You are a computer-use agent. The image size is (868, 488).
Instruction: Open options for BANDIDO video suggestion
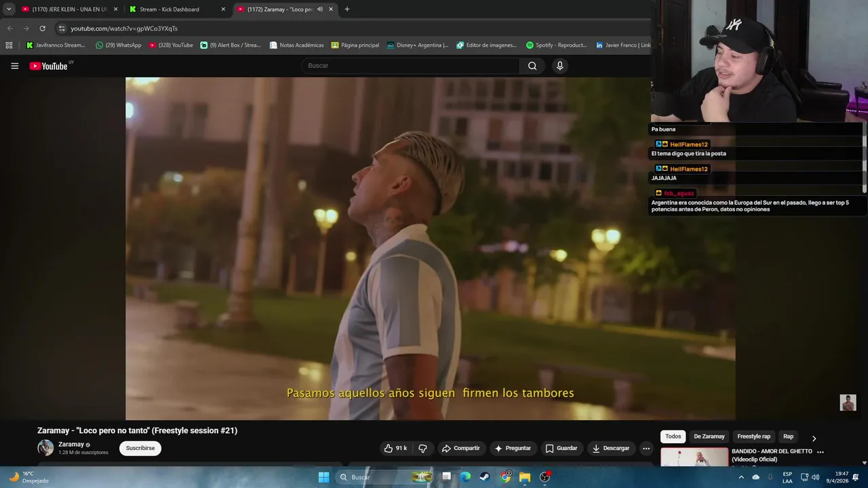point(821,452)
